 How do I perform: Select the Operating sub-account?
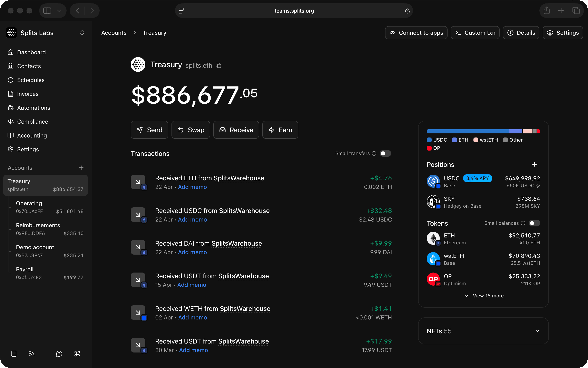tap(46, 207)
